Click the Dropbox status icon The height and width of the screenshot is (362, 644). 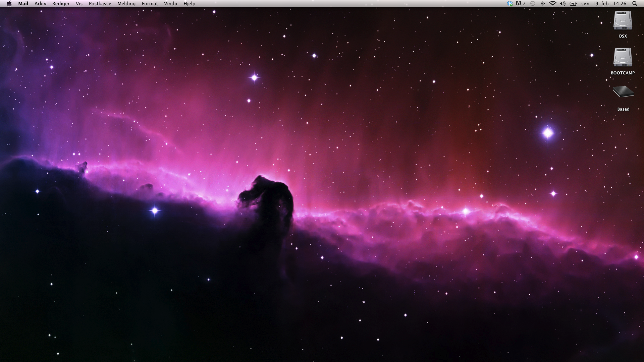[x=510, y=4]
